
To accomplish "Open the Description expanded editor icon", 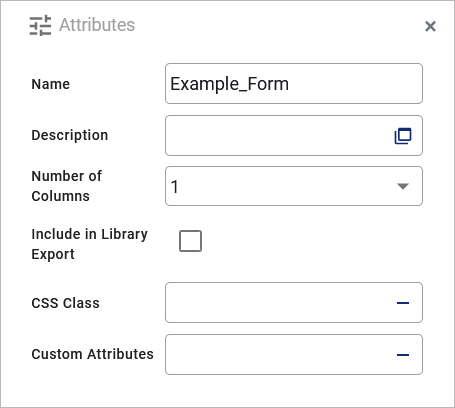I will click(403, 136).
